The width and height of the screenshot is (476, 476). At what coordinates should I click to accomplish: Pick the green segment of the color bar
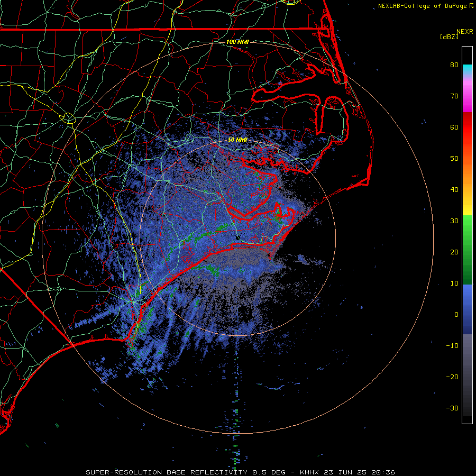467,250
